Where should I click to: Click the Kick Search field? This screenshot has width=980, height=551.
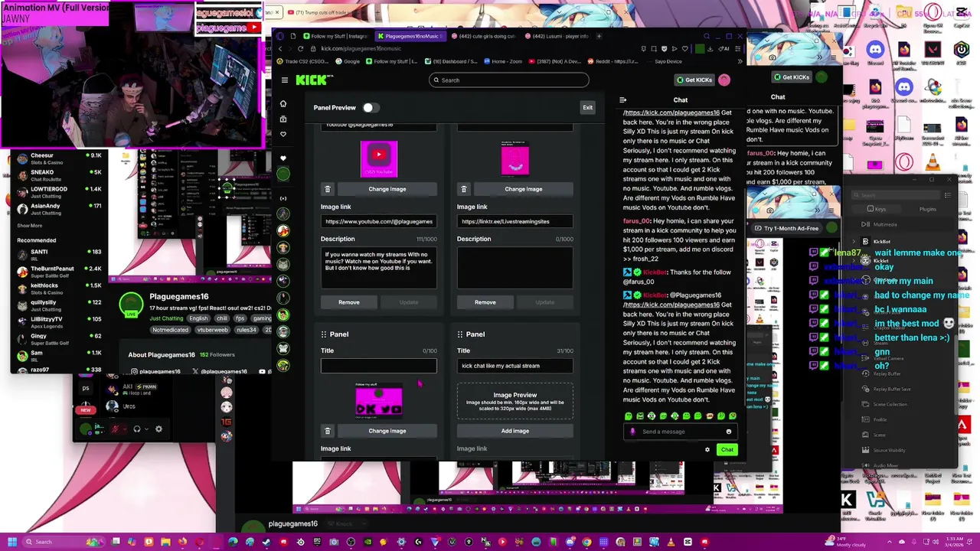tap(509, 80)
